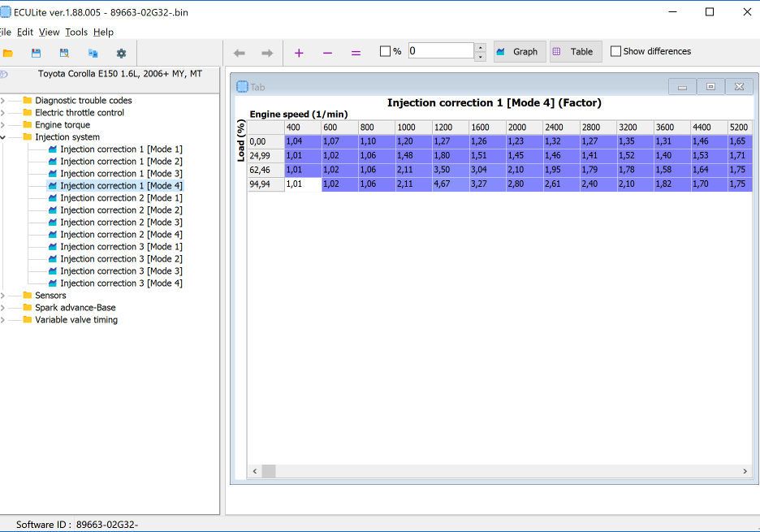Click the horizontal scrollbar right arrow
This screenshot has height=532, width=760.
coord(745,471)
